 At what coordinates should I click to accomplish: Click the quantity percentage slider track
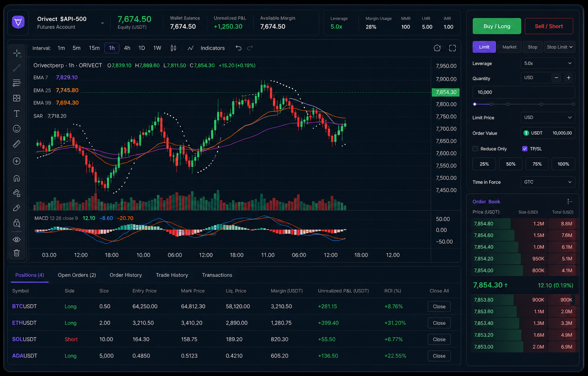(x=524, y=104)
